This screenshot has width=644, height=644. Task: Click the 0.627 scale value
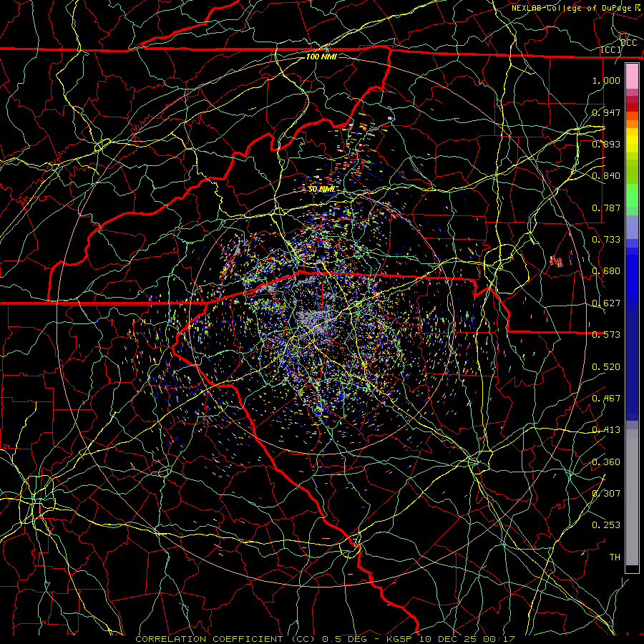pyautogui.click(x=606, y=303)
